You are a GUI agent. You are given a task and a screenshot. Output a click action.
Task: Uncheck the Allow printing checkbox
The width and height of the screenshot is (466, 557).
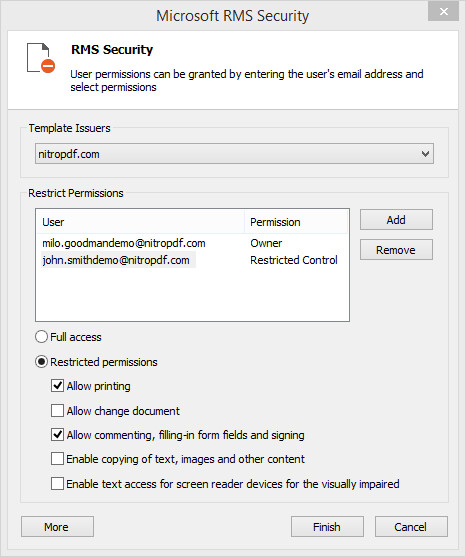point(58,386)
